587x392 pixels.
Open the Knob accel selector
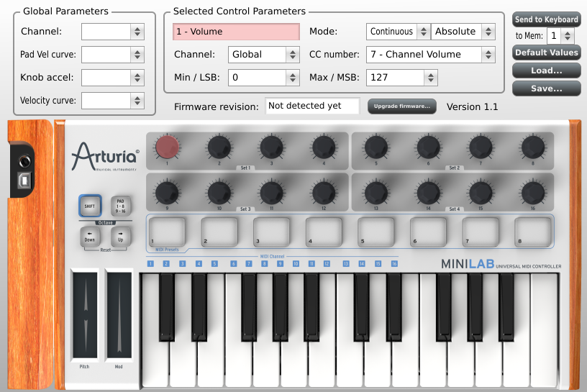[113, 78]
